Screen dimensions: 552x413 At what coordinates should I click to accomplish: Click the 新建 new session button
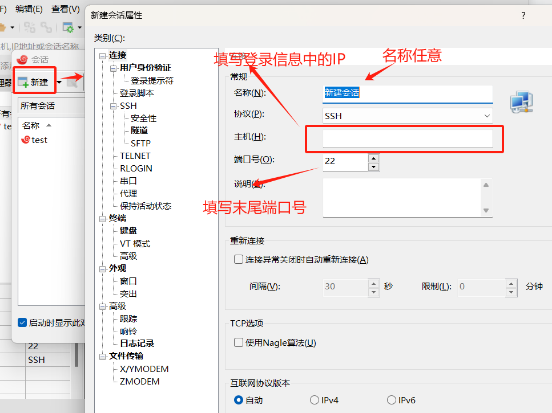pyautogui.click(x=33, y=82)
